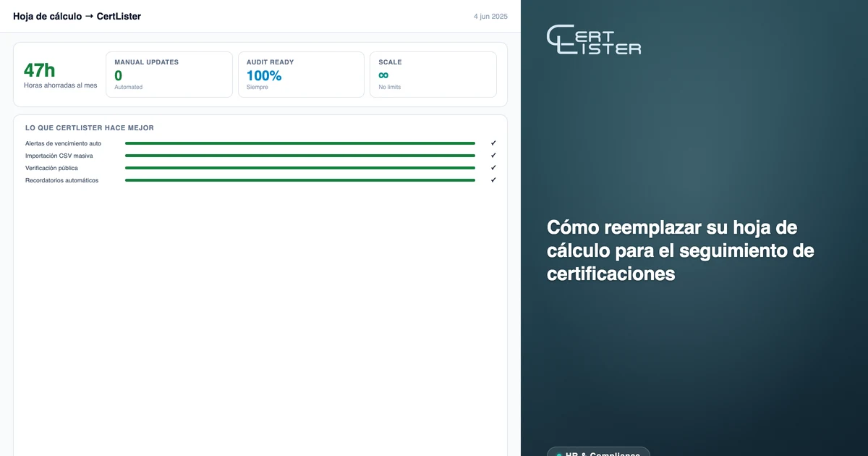Click the title Cómo reemplazar su hoja de cálculo
The height and width of the screenshot is (456, 868).
[x=681, y=250]
